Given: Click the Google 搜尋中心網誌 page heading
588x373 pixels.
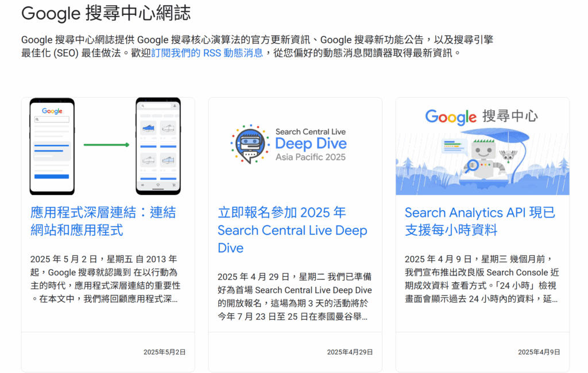Looking at the screenshot, I should click(106, 13).
